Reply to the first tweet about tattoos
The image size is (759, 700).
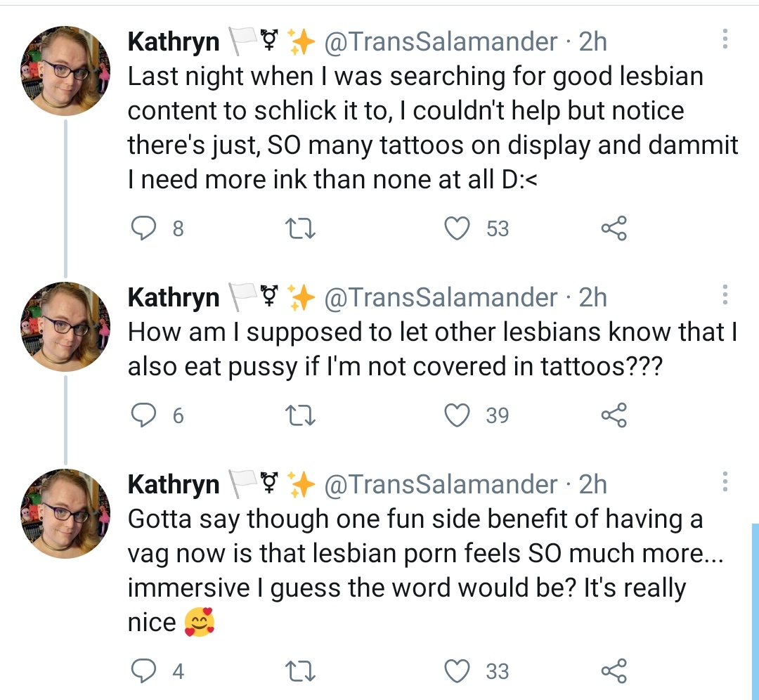144,228
